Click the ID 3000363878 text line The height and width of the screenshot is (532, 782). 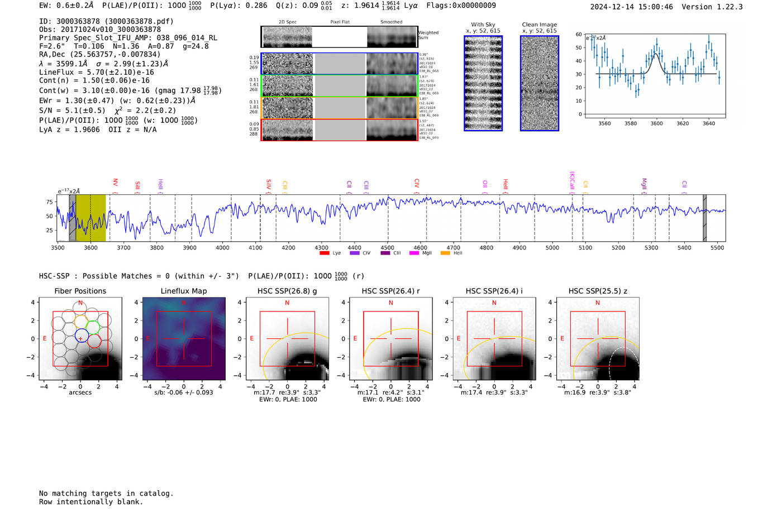click(106, 21)
